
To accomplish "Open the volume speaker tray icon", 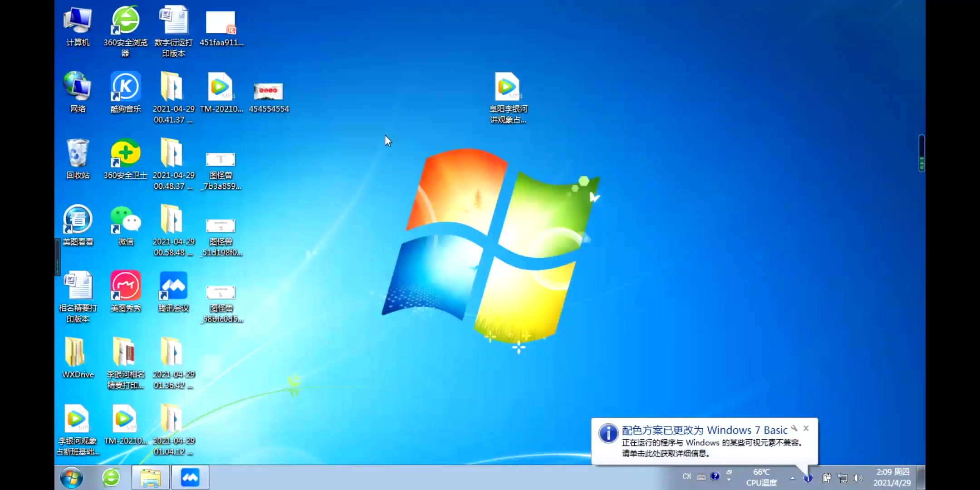I will pos(857,478).
